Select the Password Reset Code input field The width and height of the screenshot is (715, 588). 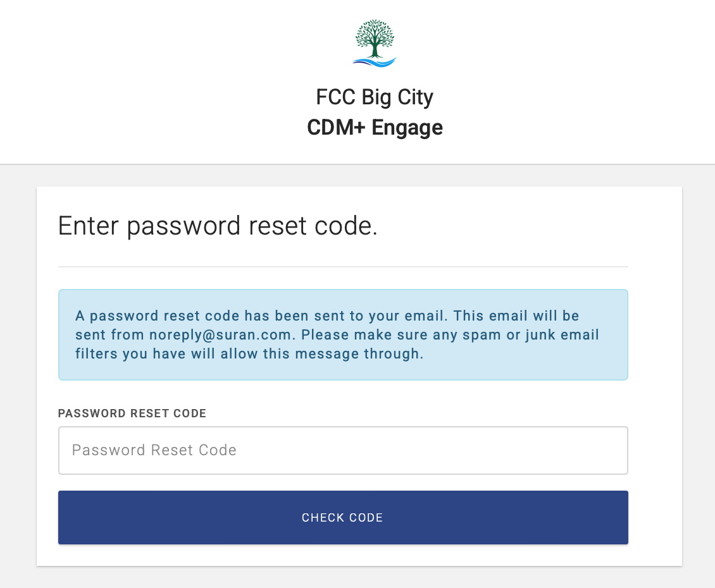[x=342, y=450]
